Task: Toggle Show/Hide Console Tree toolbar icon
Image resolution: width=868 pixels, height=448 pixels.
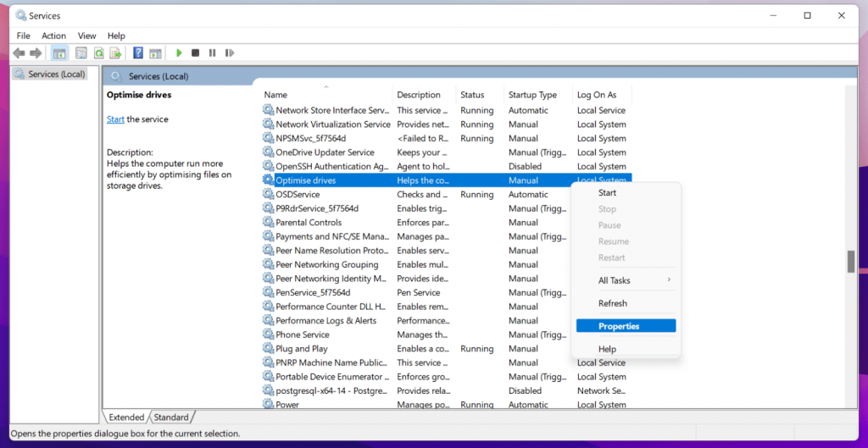Action: 59,53
